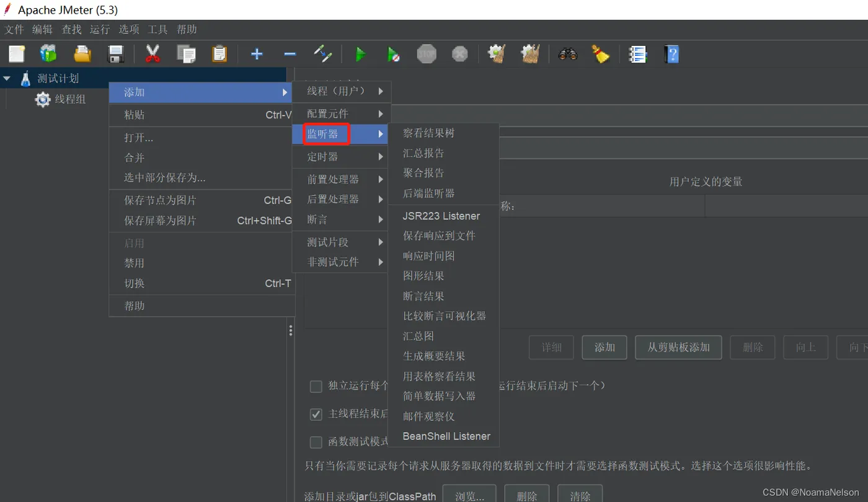Viewport: 868px width, 502px height.
Task: Open the 前置处理器 submenu
Action: click(342, 179)
